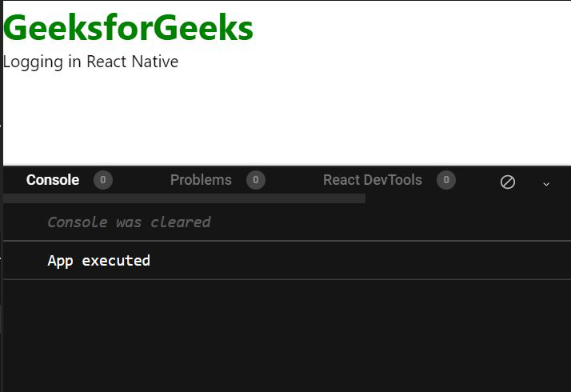
Task: Open the Problems tab
Action: pyautogui.click(x=201, y=180)
